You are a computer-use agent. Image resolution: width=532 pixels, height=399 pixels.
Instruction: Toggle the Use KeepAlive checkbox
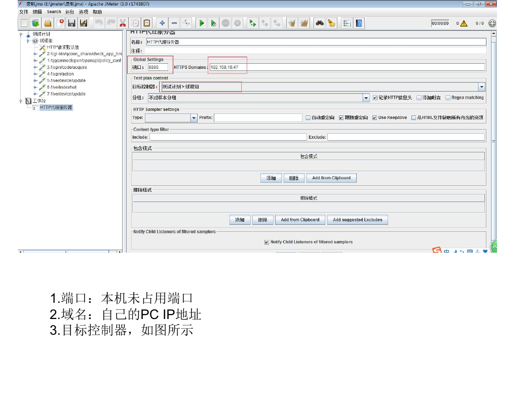374,117
